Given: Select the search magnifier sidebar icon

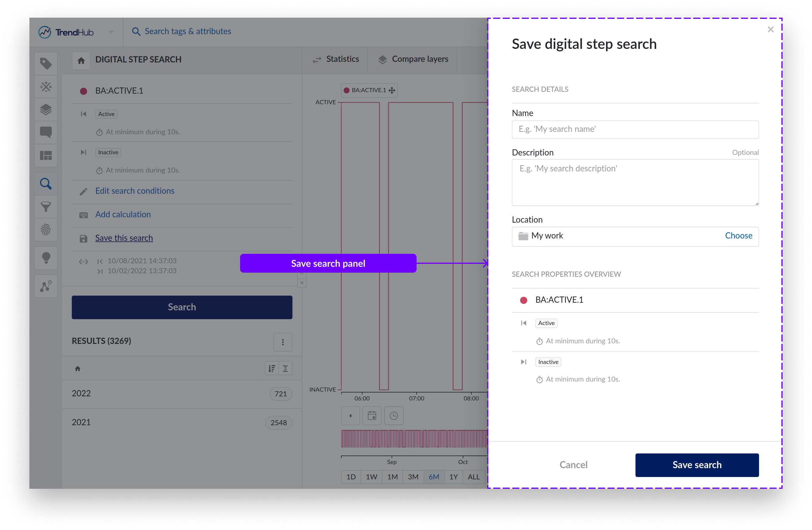Looking at the screenshot, I should coord(46,184).
